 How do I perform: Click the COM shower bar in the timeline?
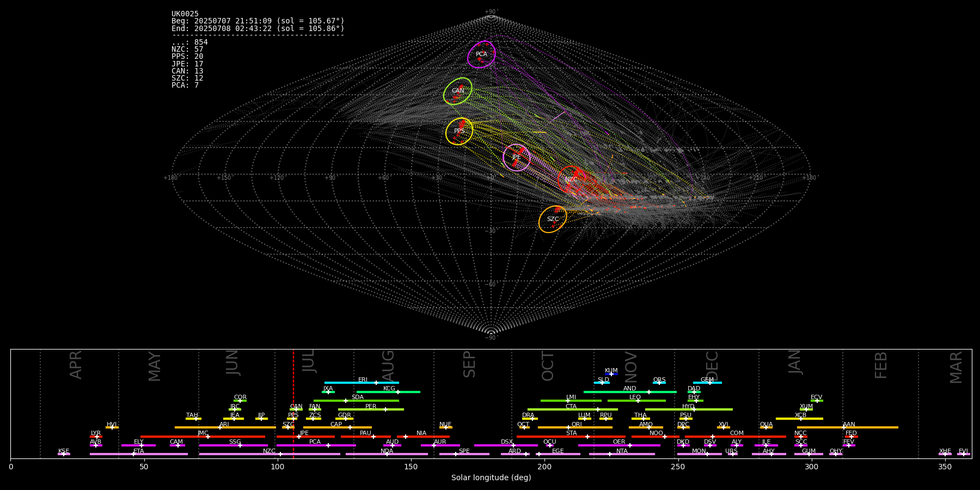(736, 436)
